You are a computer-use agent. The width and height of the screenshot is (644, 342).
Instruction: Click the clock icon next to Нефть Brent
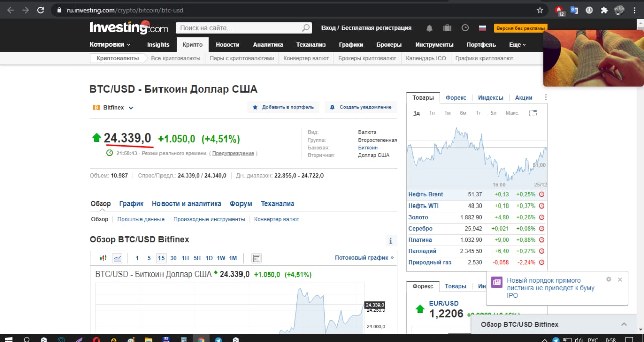[x=542, y=194]
